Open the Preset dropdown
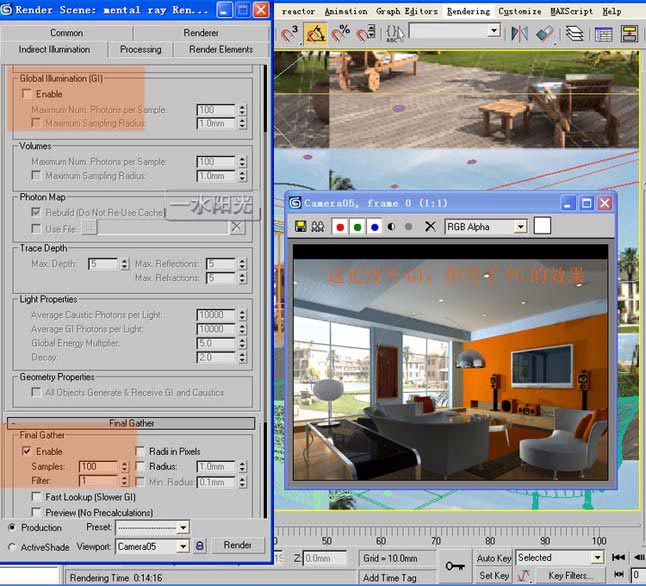646x586 pixels. tap(183, 527)
